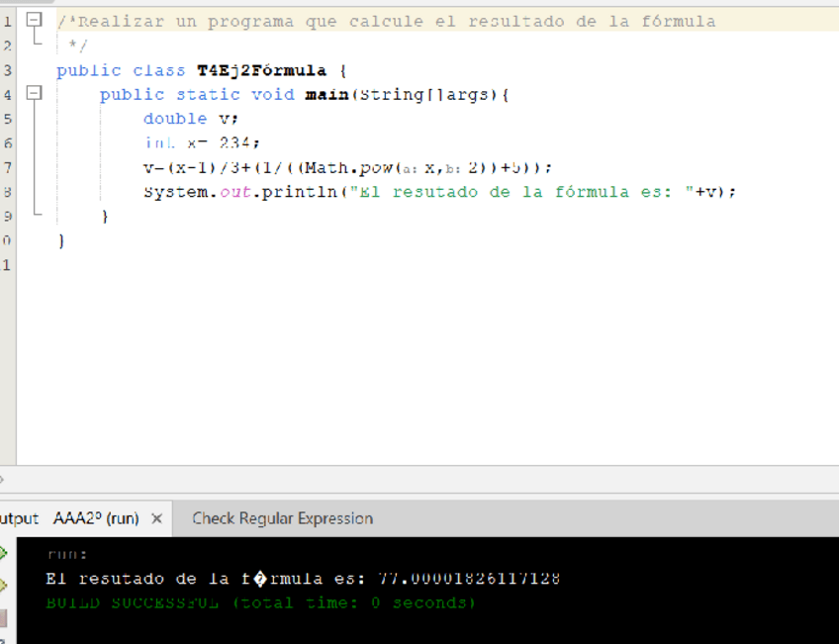
Task: Click line number 3 in the gutter
Action: (8, 70)
